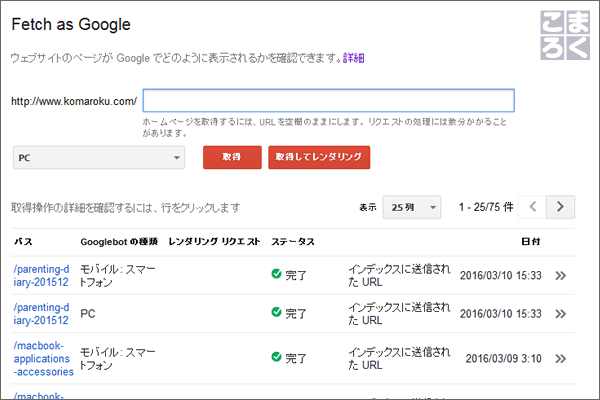Click the レンダリング リクエスト column header

tap(214, 242)
